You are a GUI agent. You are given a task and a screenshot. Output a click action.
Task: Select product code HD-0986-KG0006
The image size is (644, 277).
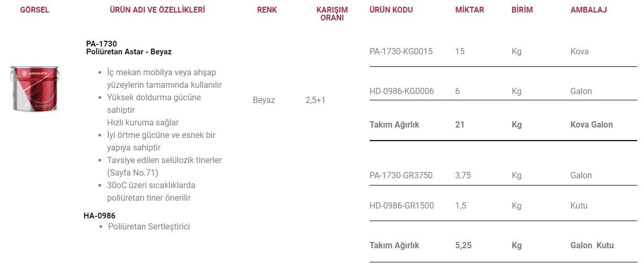[x=402, y=91]
